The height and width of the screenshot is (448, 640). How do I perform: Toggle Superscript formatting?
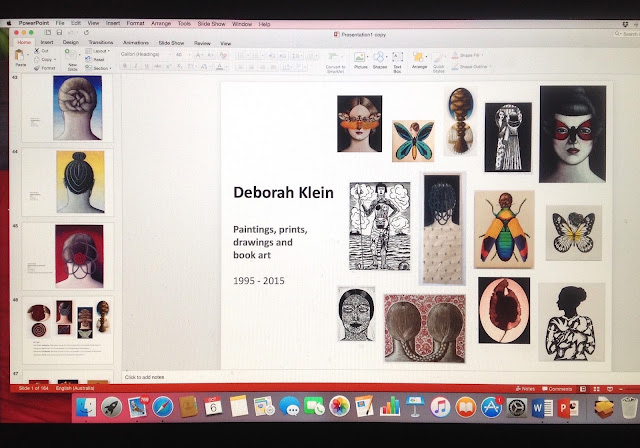[169, 66]
